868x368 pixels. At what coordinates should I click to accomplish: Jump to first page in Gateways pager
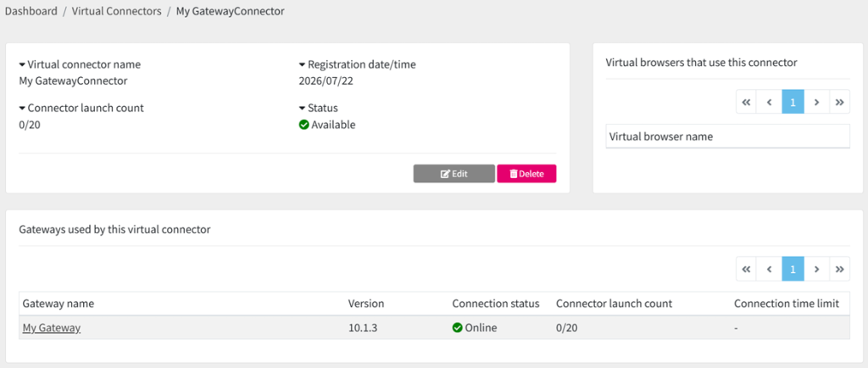tap(746, 270)
